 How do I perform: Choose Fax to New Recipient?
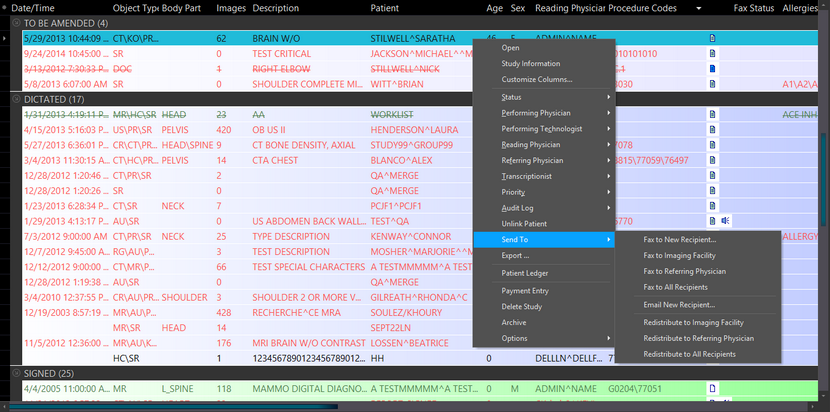(x=679, y=240)
